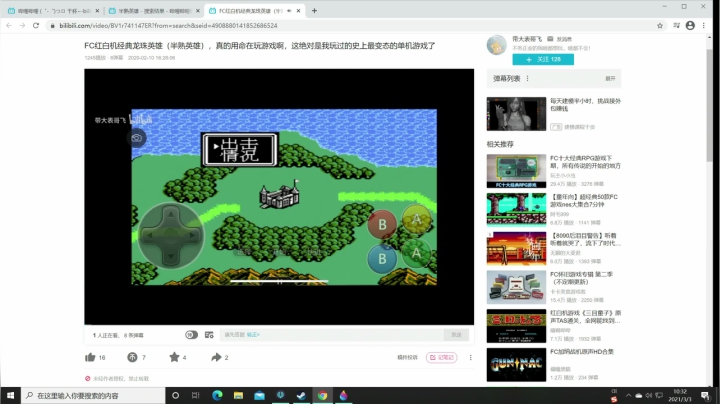Open the 三目童子 TAS video thumbnail
Image resolution: width=720 pixels, height=404 pixels.
(516, 326)
